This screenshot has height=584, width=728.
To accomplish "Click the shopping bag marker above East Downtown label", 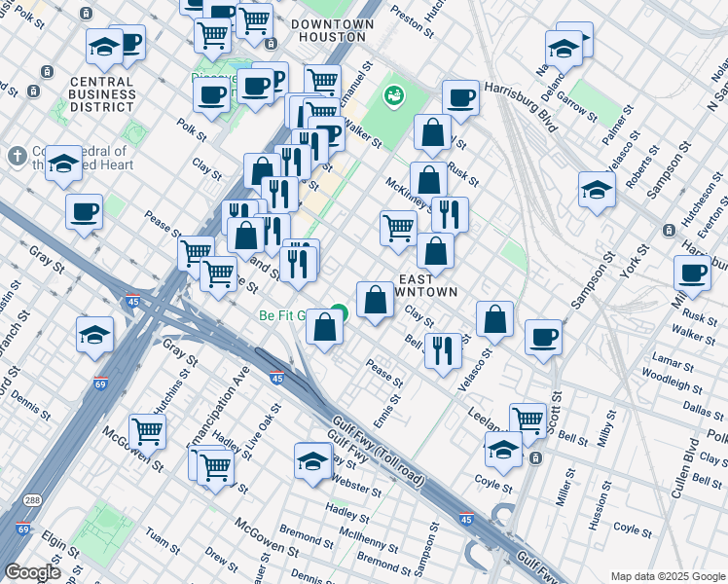I will [x=435, y=251].
